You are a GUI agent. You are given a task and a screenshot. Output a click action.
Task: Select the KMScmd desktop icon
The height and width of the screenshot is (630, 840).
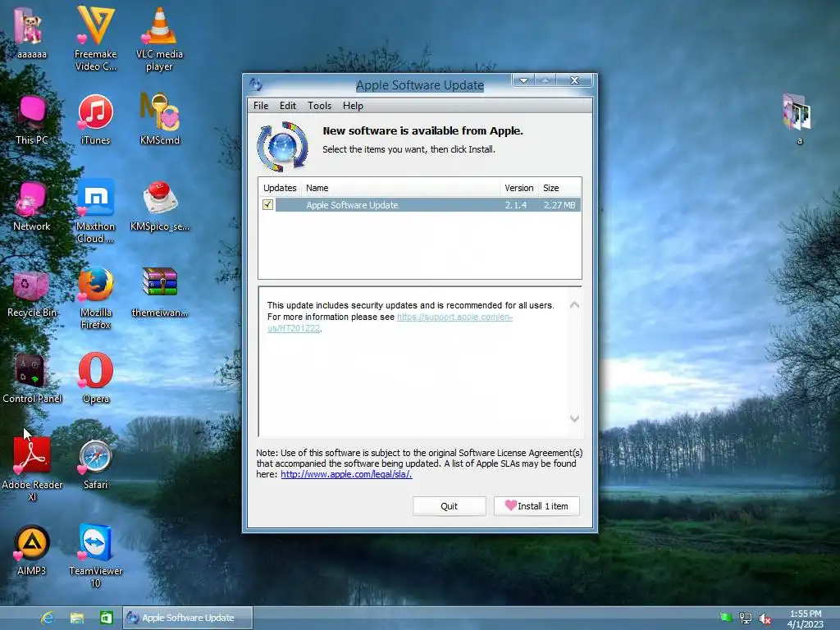tap(160, 120)
